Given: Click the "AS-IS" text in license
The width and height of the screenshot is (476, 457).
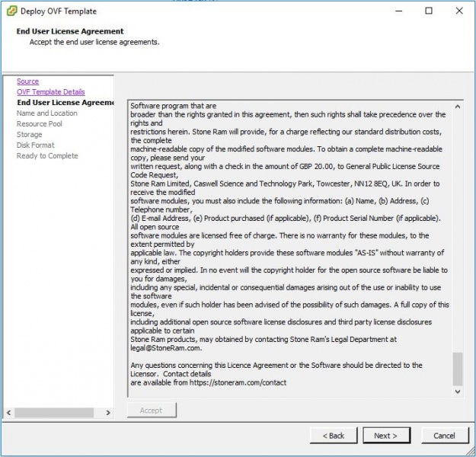Looking at the screenshot, I should click(366, 253).
